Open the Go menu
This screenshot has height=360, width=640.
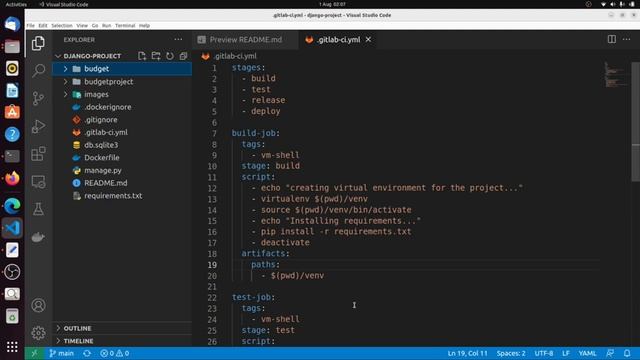pyautogui.click(x=95, y=25)
